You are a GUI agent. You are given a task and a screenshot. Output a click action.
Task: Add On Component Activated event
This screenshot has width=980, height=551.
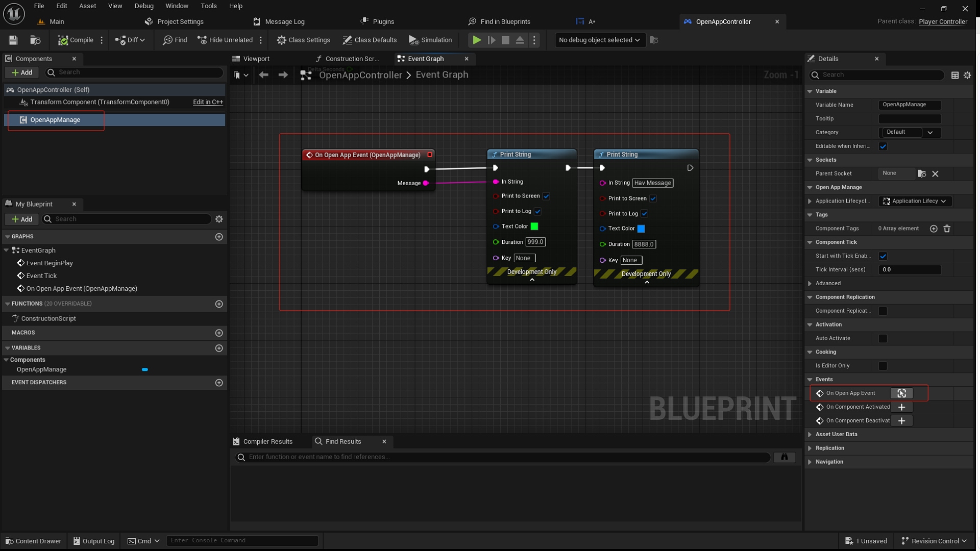click(x=901, y=407)
